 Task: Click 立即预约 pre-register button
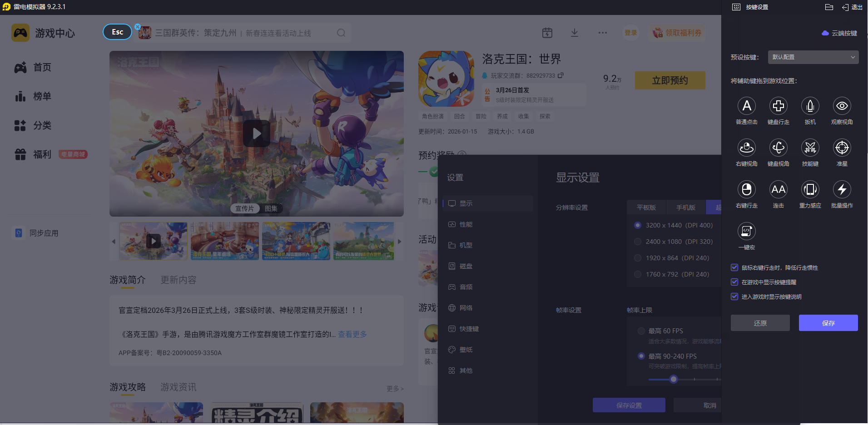[670, 80]
